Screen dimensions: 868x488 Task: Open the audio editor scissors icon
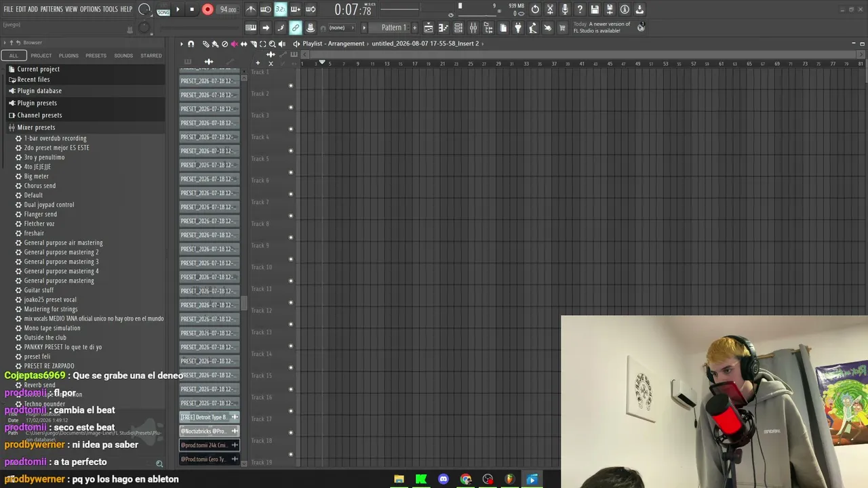tap(550, 9)
